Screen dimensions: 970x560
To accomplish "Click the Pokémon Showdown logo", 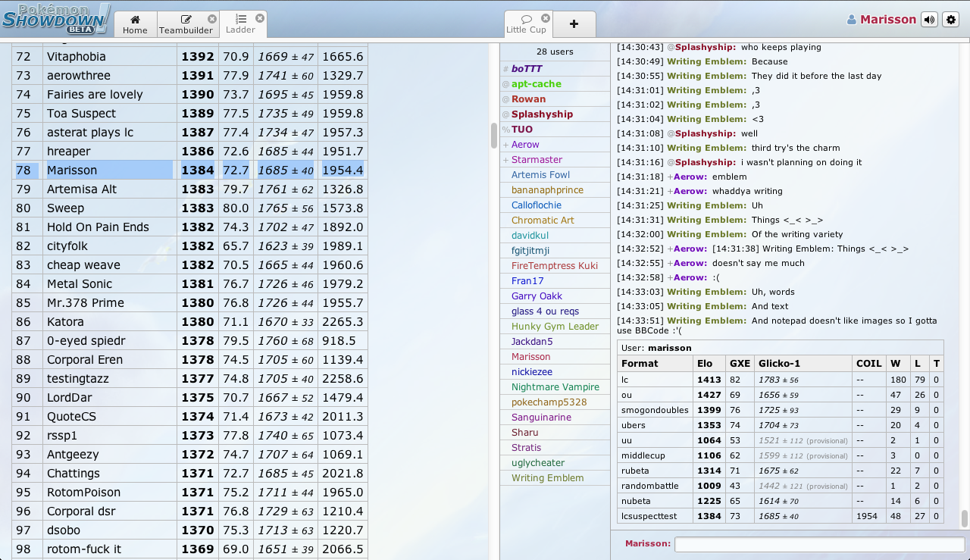I will (56, 19).
